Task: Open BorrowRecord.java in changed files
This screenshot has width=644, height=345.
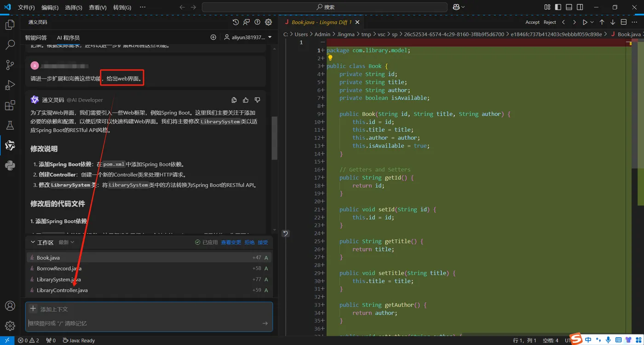Action: pyautogui.click(x=149, y=268)
